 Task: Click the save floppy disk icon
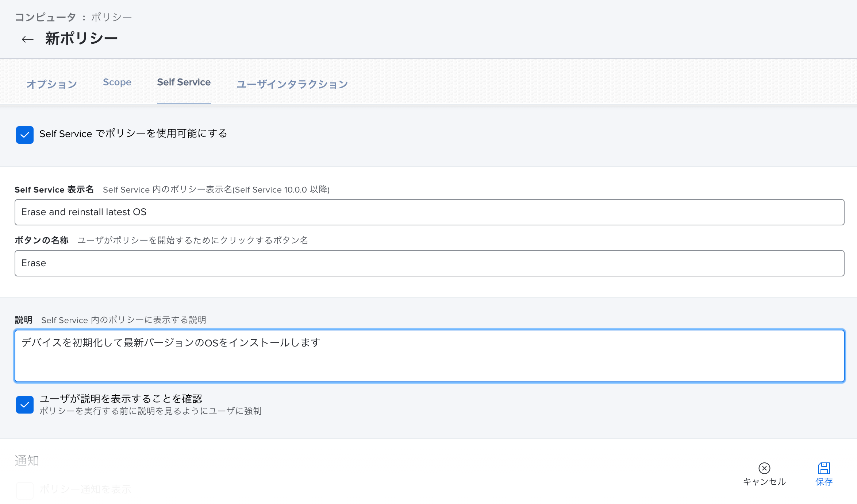click(x=824, y=468)
